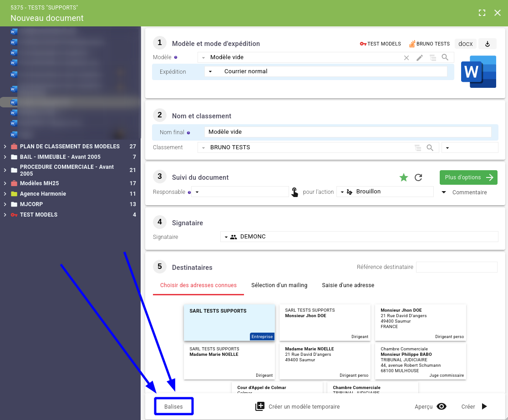Click the docx format button

tap(466, 44)
